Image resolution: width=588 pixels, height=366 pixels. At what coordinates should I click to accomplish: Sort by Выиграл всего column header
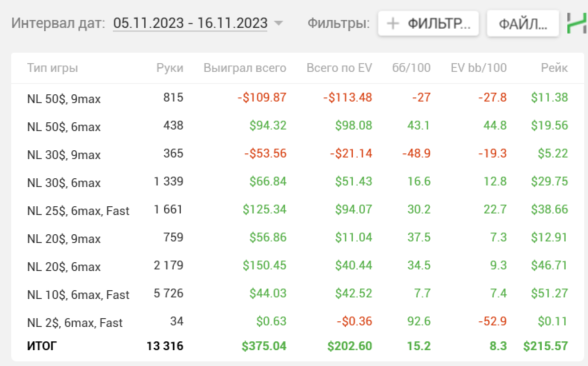(245, 68)
